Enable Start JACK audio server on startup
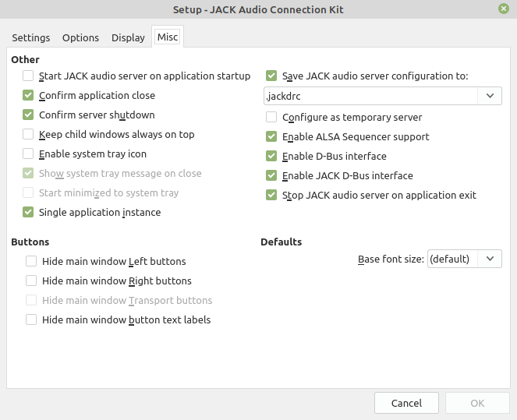 28,76
